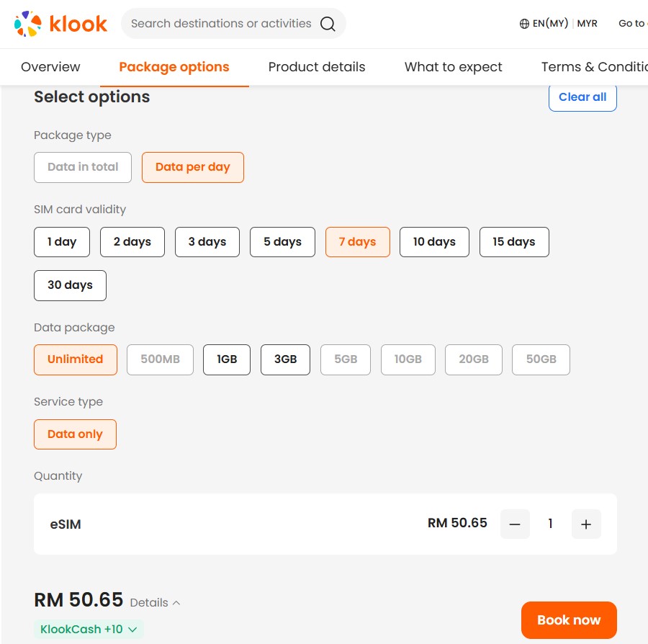Select the Data in total package type

coord(82,167)
